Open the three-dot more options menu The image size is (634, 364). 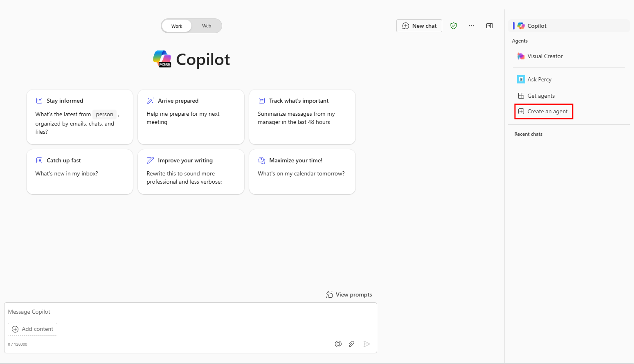(x=472, y=26)
